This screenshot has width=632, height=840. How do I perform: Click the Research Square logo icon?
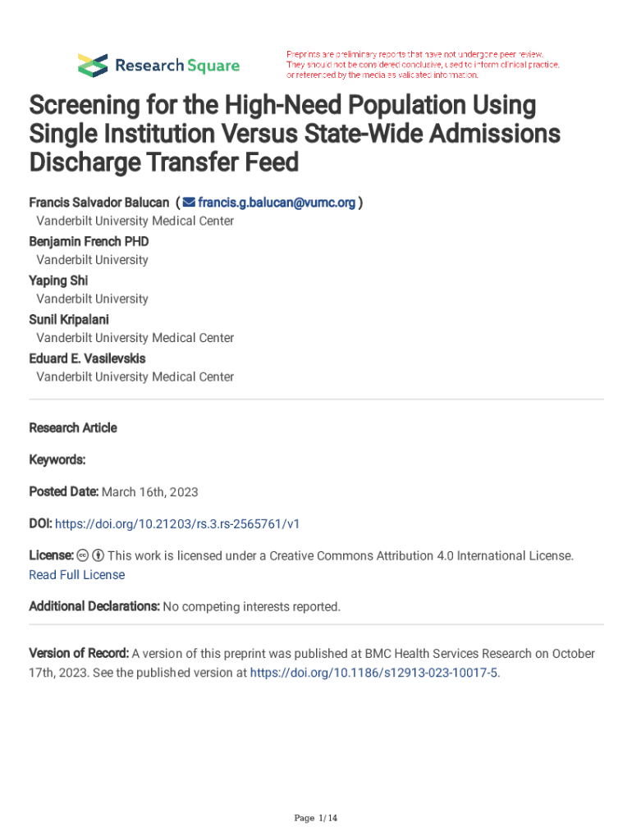pos(93,65)
